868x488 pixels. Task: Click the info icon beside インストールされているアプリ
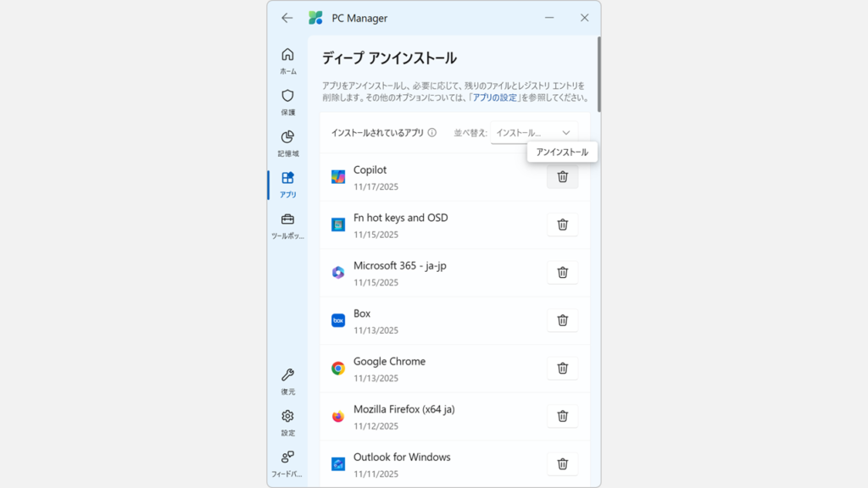point(432,133)
